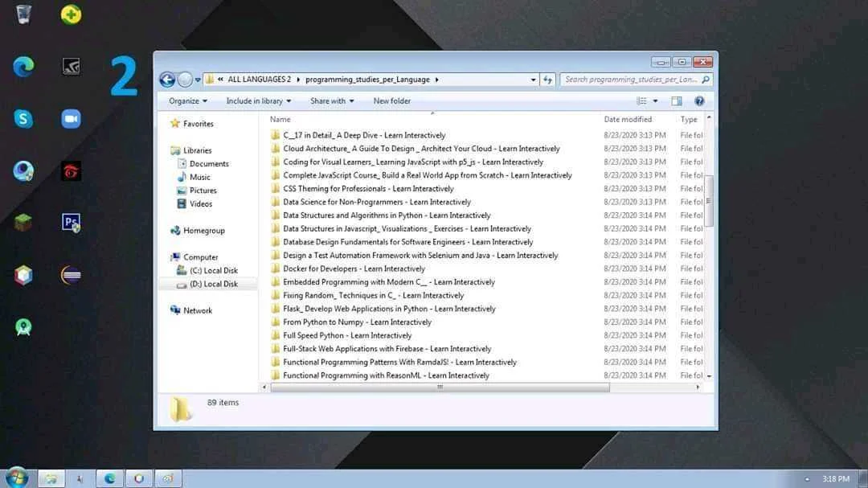Open the Windows Start menu
This screenshot has height=488, width=868.
17,478
